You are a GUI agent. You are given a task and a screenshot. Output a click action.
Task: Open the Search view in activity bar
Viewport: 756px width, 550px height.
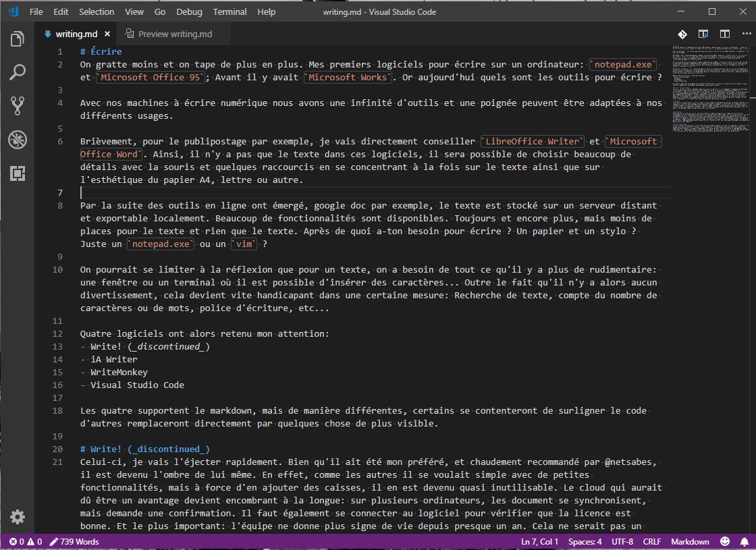pyautogui.click(x=18, y=72)
